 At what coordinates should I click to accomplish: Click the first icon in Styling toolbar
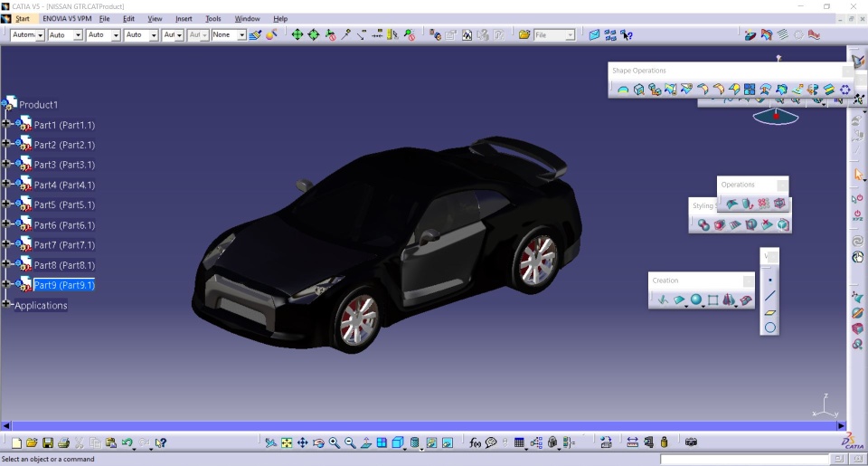click(703, 224)
